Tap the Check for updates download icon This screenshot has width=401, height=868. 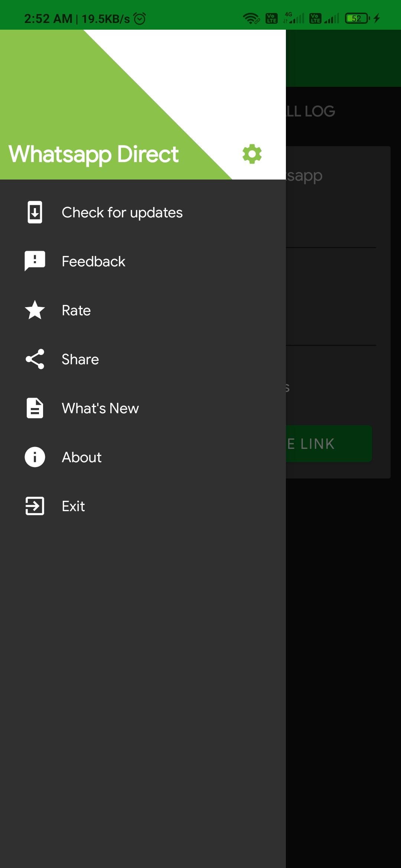pyautogui.click(x=35, y=212)
